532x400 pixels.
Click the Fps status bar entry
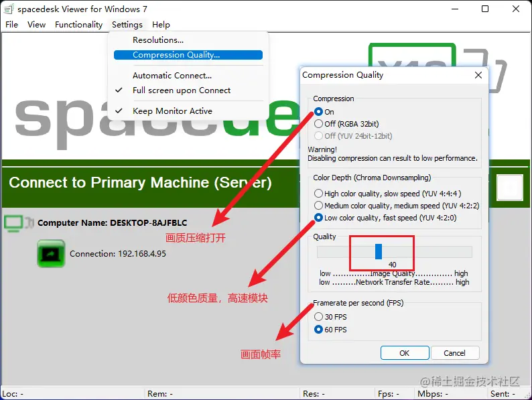(x=388, y=394)
